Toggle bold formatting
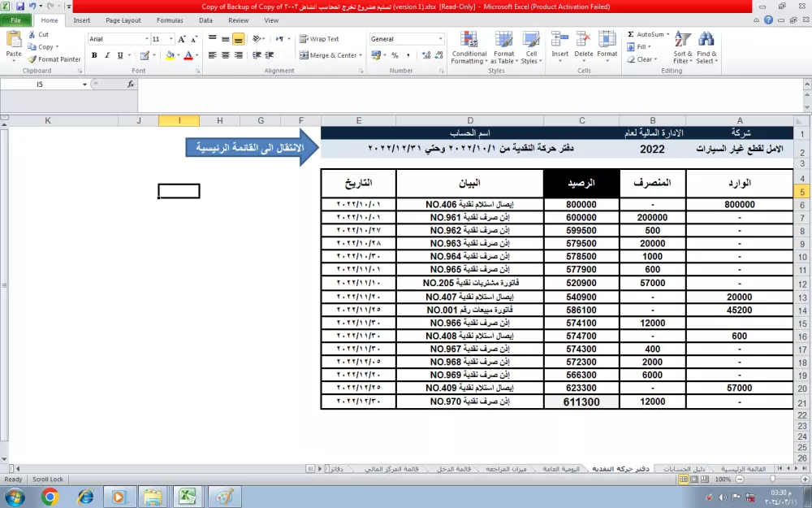 tap(94, 55)
